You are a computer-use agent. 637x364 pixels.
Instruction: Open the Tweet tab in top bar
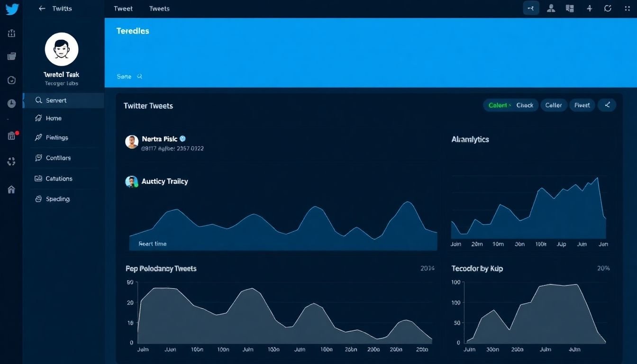(123, 9)
